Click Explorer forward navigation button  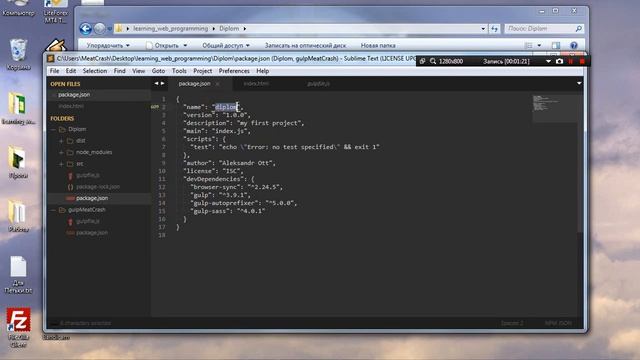pos(100,29)
